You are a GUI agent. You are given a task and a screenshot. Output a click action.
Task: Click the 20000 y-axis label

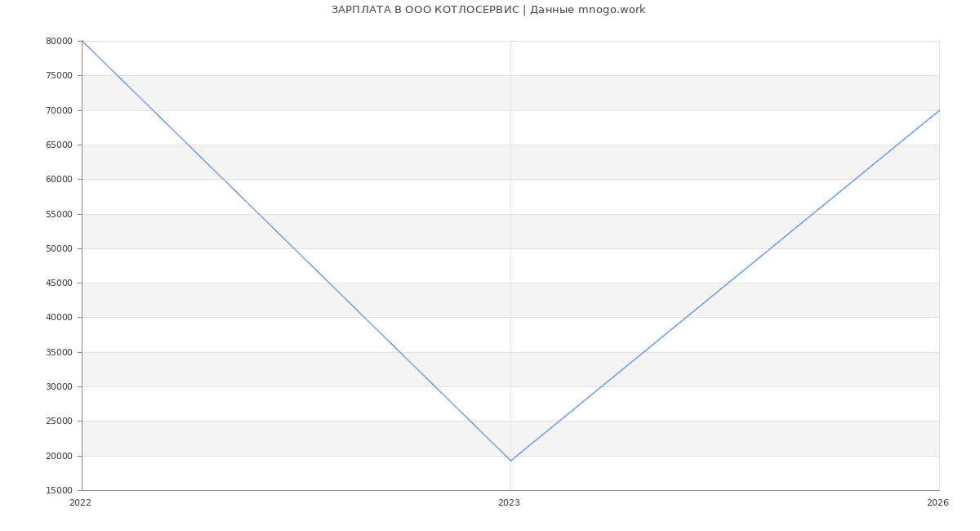tap(59, 456)
